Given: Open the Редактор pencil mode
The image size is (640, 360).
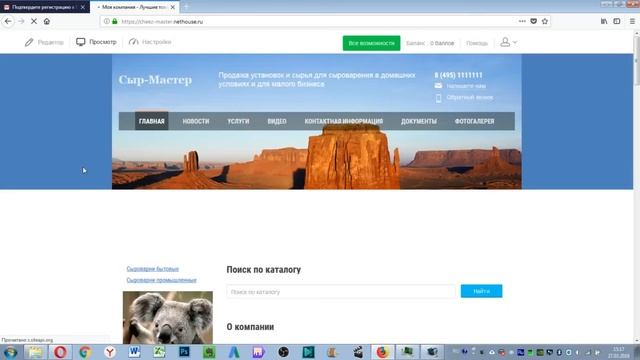Looking at the screenshot, I should pos(44,42).
